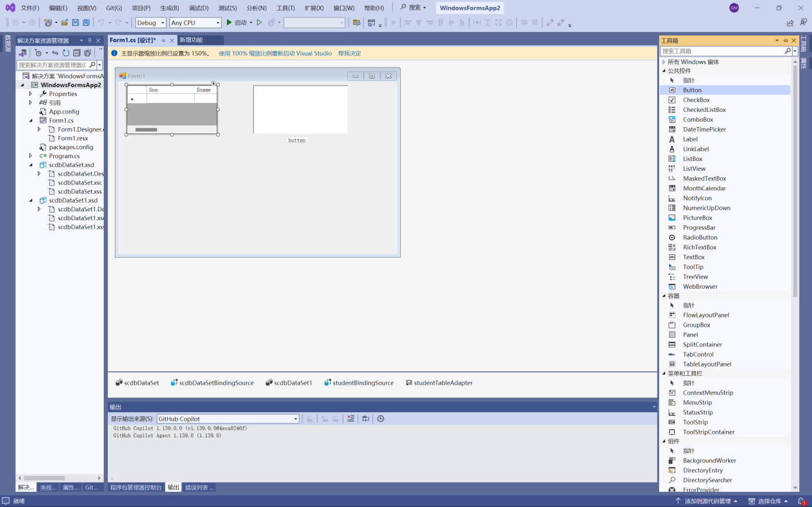The image size is (812, 507).
Task: Collapse all items in Solution Explorer toolbar
Action: coord(77,53)
